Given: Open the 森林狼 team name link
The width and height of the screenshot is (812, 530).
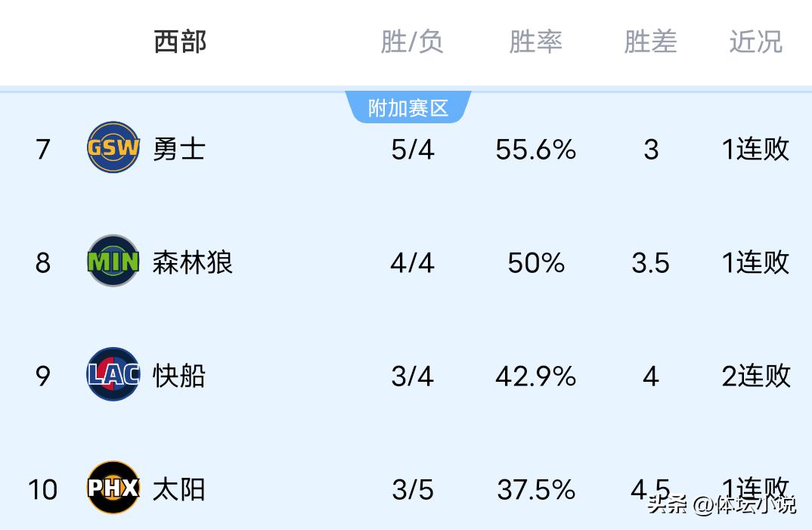Looking at the screenshot, I should (193, 262).
